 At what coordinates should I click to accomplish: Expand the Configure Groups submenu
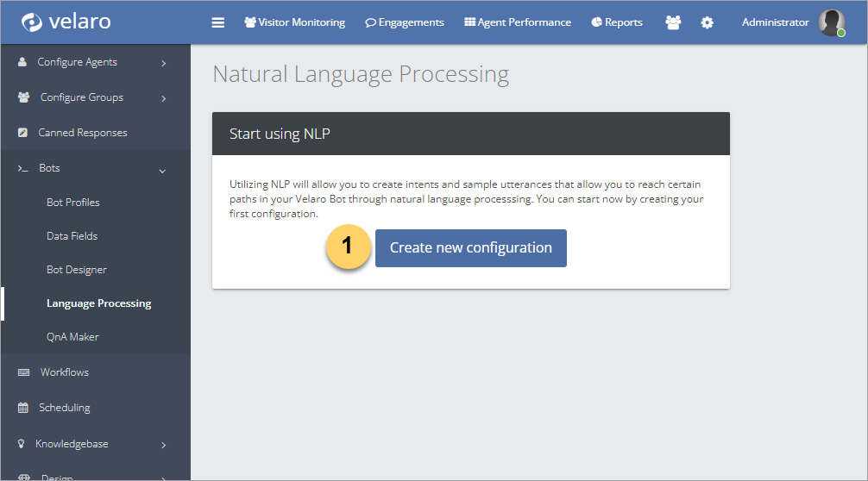click(x=163, y=98)
